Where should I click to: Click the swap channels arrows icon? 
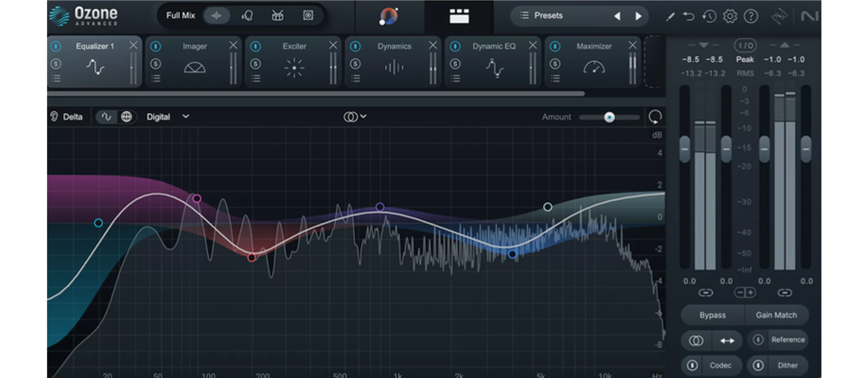[727, 341]
